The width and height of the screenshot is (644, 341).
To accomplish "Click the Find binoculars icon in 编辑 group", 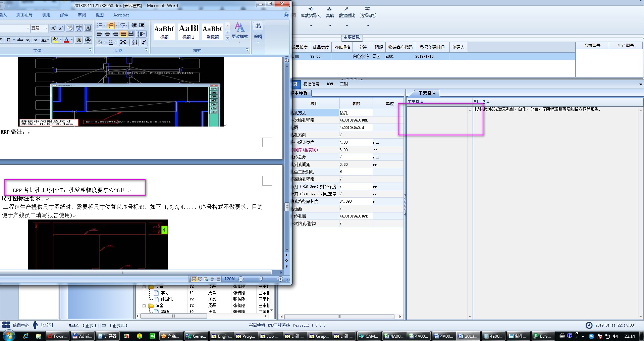I will (258, 26).
